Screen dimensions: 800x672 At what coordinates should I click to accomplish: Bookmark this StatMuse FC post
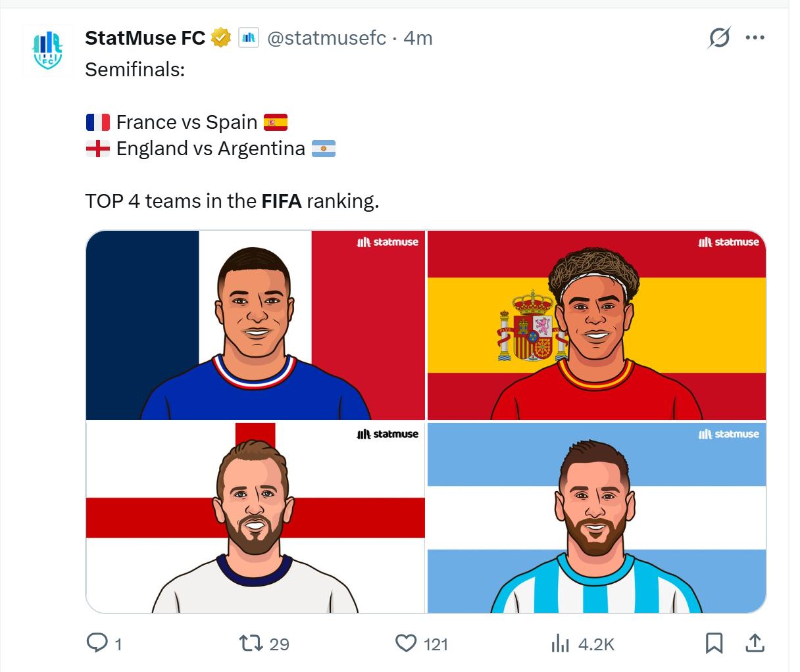coord(714,643)
